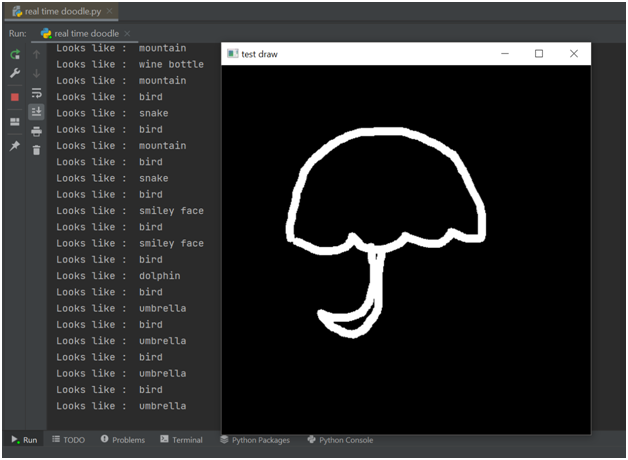The image size is (628, 460).
Task: Open the Problems tool window
Action: pos(123,440)
